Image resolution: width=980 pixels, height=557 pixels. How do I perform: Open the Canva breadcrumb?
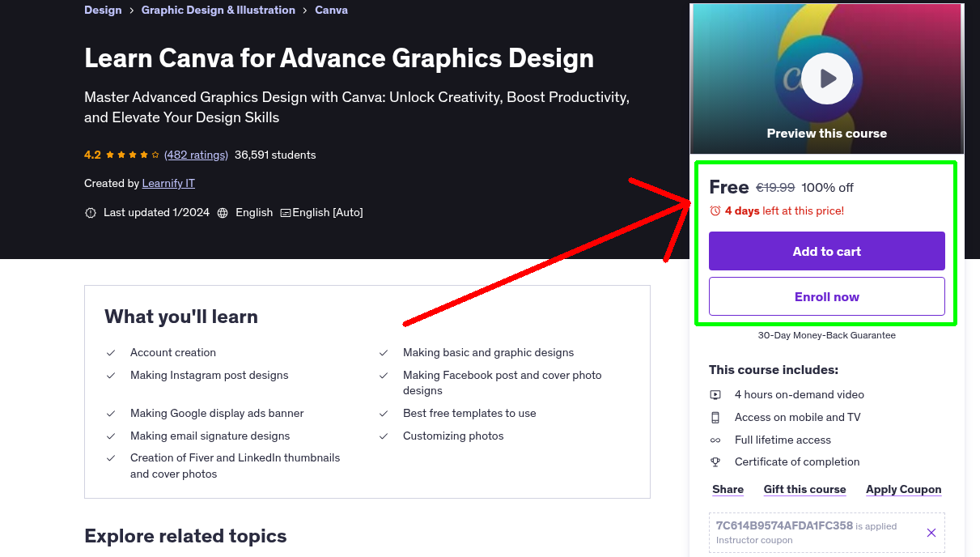click(x=332, y=11)
